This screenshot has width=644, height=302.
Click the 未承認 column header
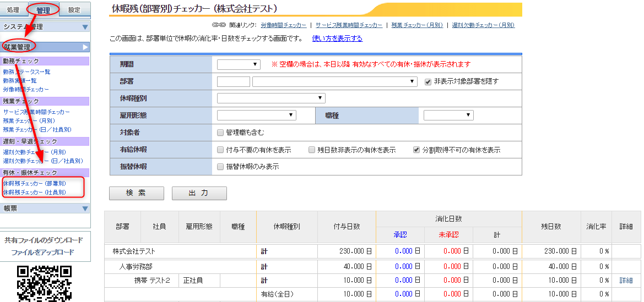(448, 235)
